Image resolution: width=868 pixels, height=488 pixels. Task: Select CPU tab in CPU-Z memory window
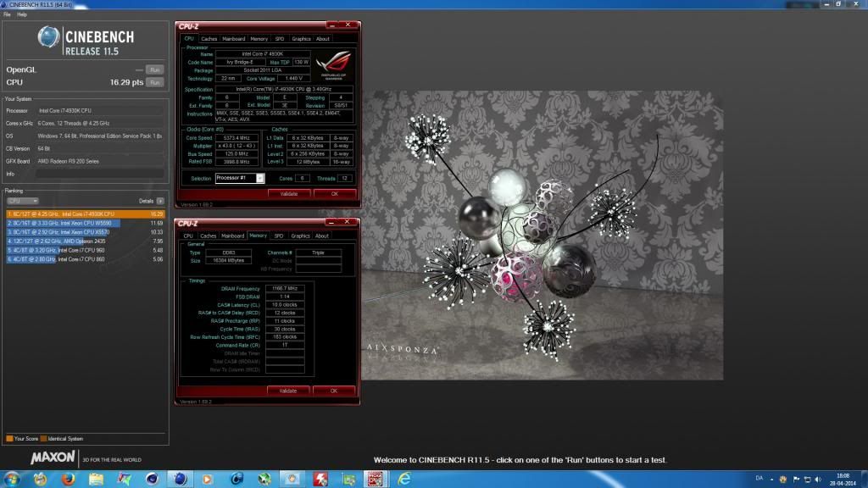point(188,236)
